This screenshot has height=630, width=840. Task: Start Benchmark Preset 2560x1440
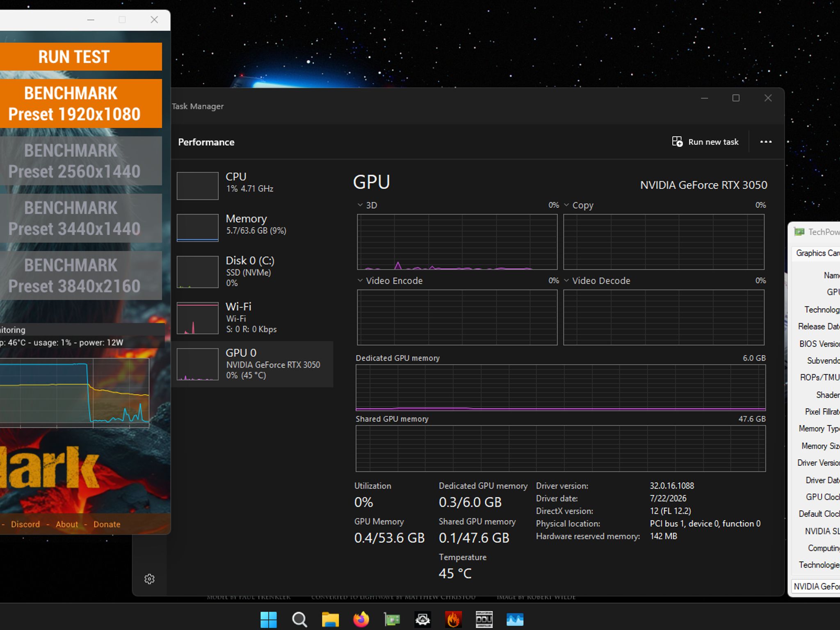point(80,161)
